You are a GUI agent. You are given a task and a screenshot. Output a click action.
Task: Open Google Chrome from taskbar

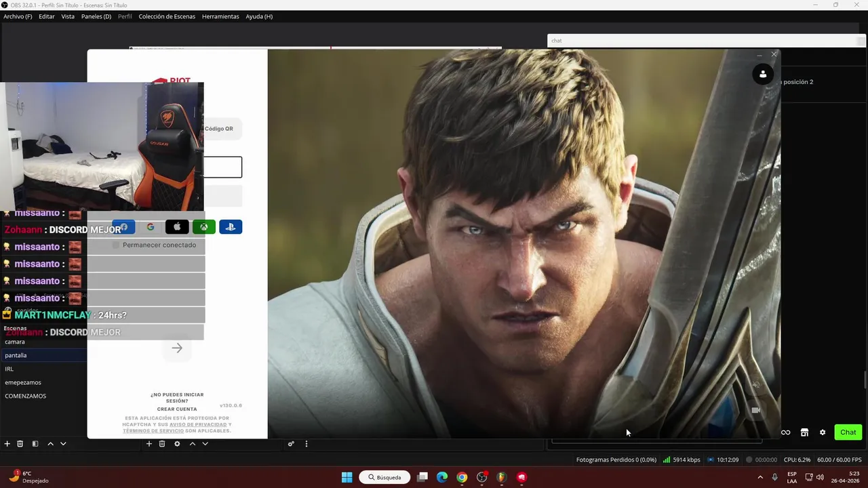(462, 477)
